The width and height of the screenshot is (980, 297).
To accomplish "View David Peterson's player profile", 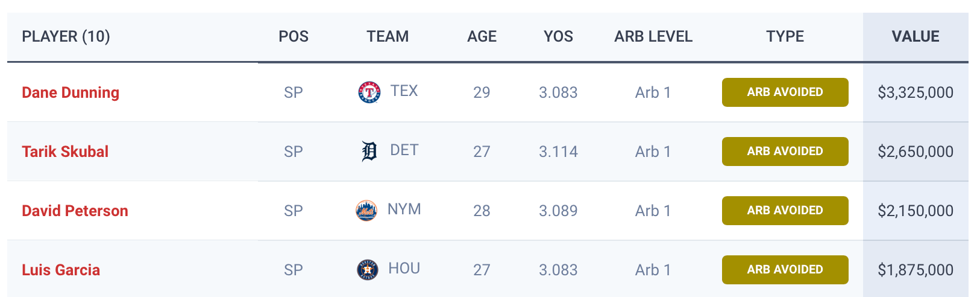I will click(x=75, y=211).
